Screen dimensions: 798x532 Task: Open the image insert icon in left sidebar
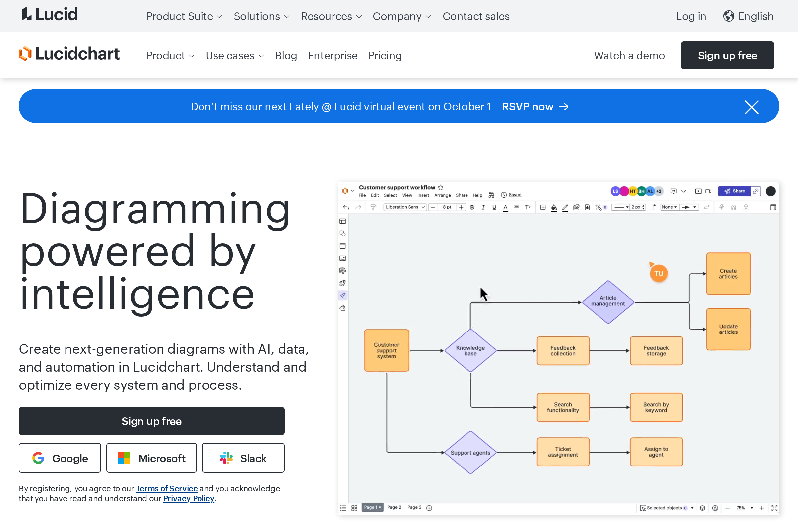tap(343, 258)
